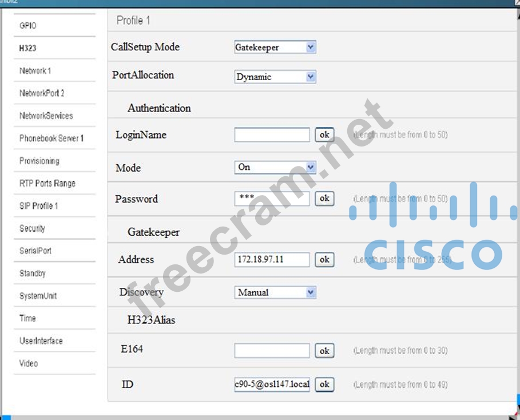The image size is (520, 420).
Task: Expand the Gatekeeper Discovery dropdown
Action: click(x=275, y=292)
